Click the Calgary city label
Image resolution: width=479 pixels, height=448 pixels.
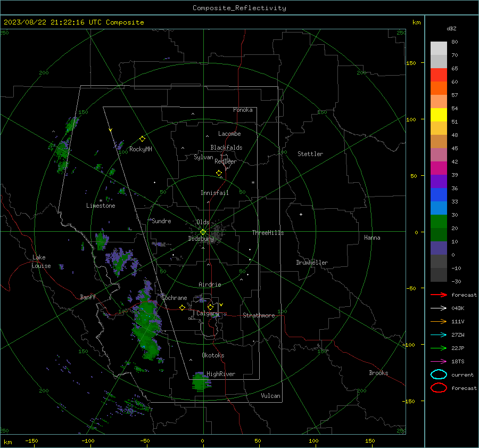click(x=208, y=313)
